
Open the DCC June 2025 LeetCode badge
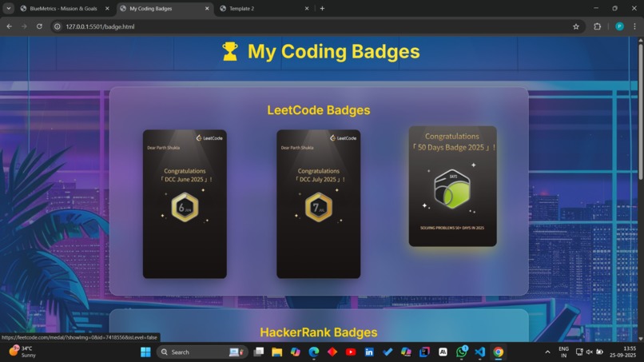185,204
